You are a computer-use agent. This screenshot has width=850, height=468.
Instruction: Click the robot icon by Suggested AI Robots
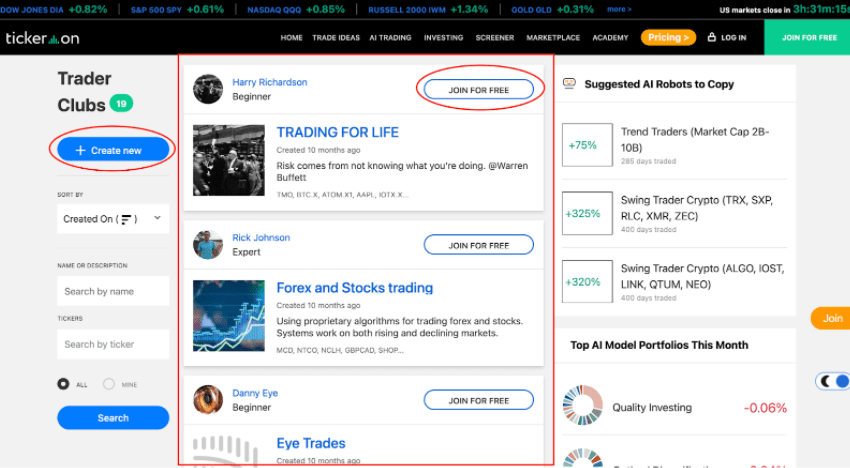[569, 84]
